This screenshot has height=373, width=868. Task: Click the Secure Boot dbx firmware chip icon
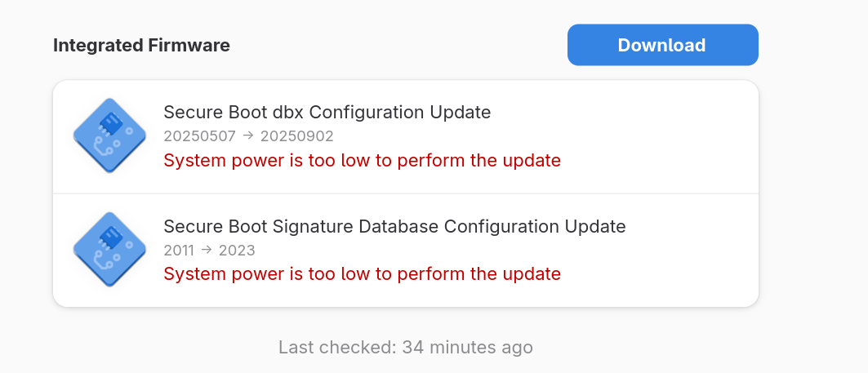[x=109, y=135]
